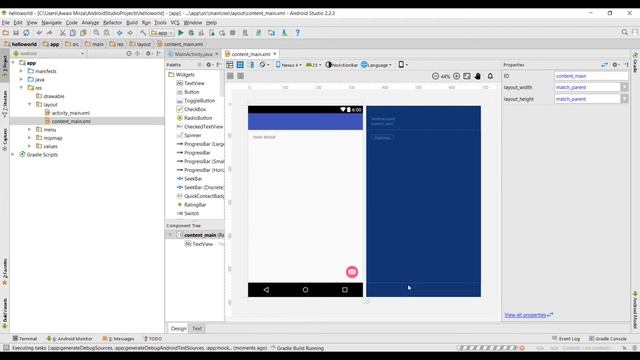This screenshot has width=640, height=360.
Task: Open the app run configuration dropdown
Action: pos(162,33)
